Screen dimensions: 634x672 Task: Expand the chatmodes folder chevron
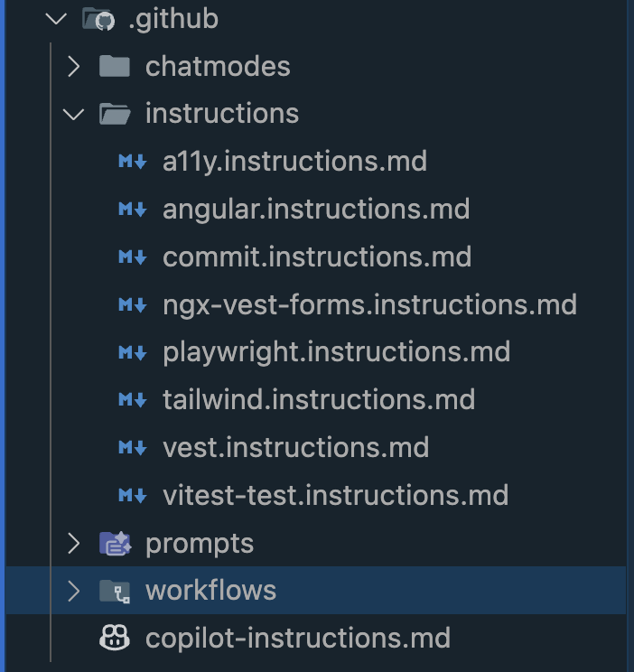click(x=74, y=66)
